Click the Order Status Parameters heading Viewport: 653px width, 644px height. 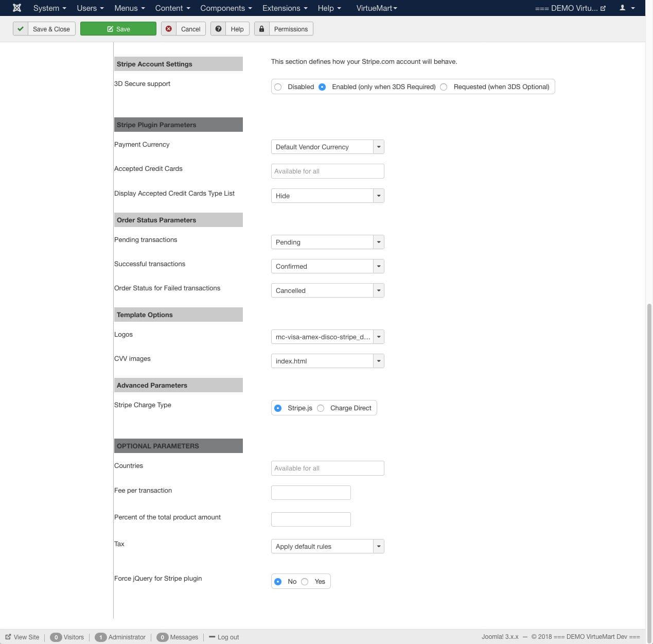178,220
